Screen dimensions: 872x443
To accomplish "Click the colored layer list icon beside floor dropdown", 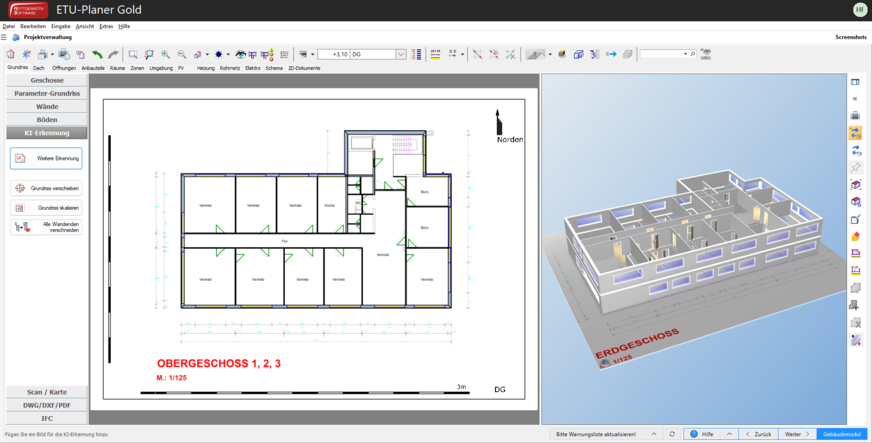I will pos(416,54).
